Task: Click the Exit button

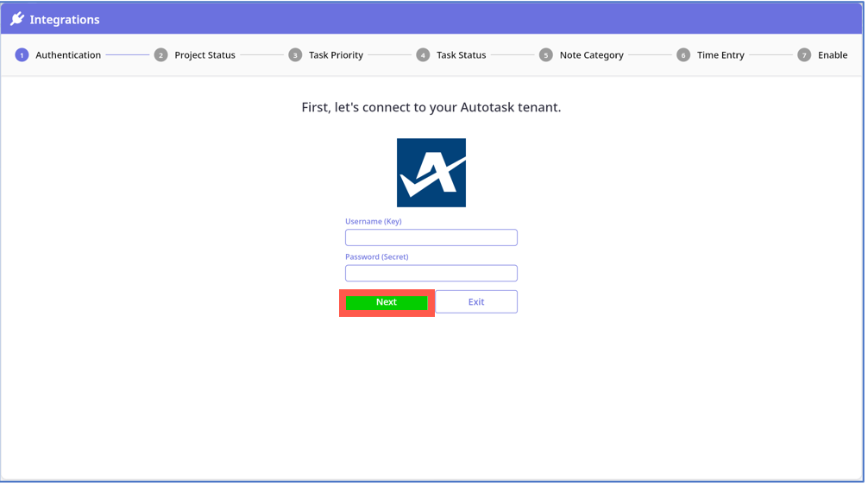Action: [476, 302]
